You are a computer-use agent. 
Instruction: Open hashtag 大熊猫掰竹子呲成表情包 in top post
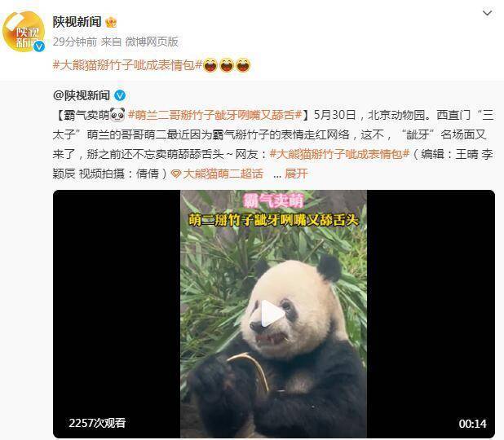coord(127,65)
